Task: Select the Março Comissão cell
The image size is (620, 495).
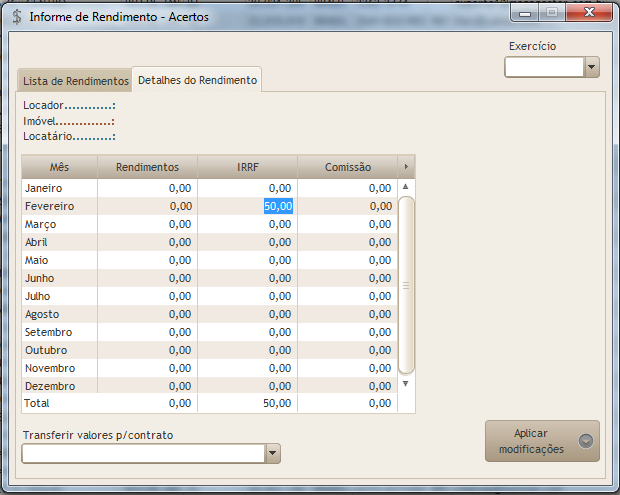Action: (x=347, y=224)
